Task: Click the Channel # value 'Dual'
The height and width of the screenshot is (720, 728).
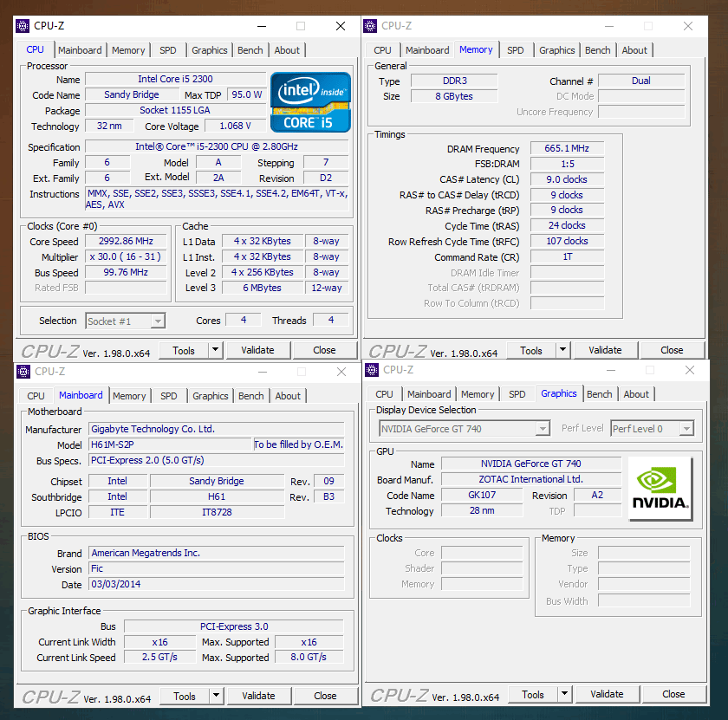Action: pos(641,81)
